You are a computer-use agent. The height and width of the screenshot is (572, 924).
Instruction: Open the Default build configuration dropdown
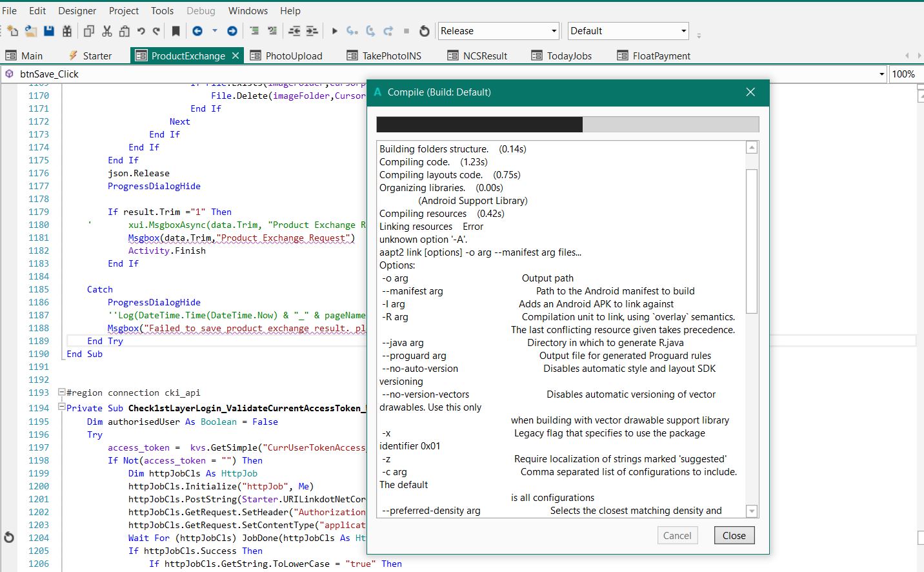click(x=683, y=31)
